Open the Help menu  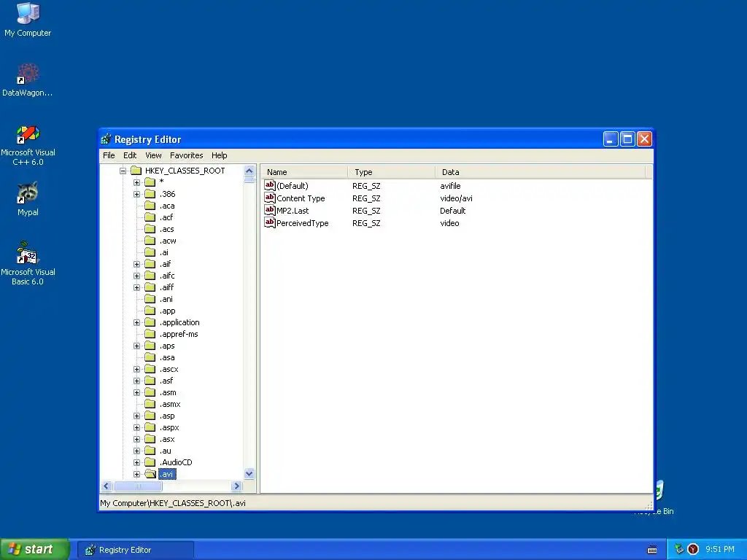tap(219, 155)
